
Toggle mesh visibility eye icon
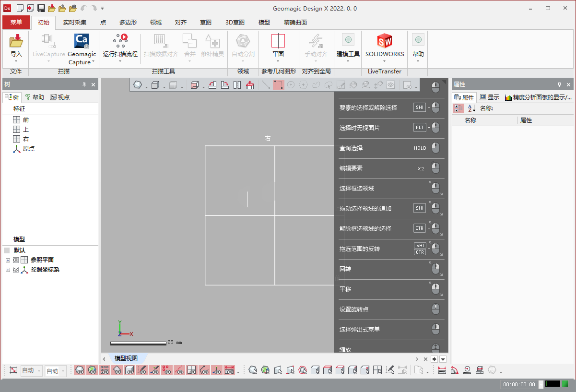coord(80,370)
